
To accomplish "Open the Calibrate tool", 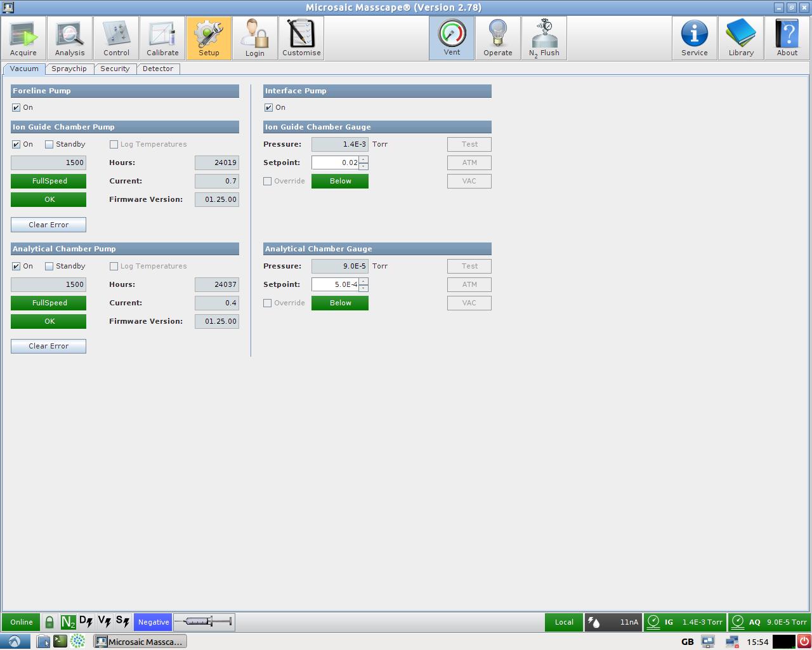I will click(x=162, y=38).
